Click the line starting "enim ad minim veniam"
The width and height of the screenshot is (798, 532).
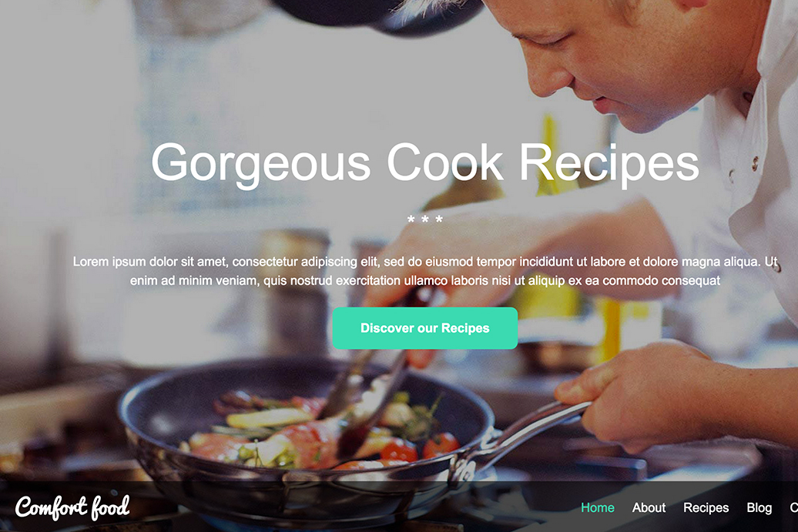tap(425, 281)
